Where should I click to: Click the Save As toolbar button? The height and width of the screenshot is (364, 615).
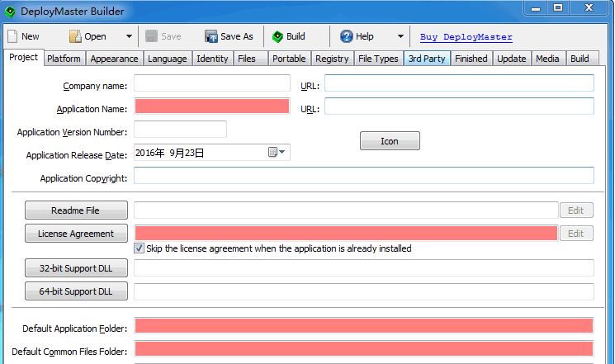(x=229, y=36)
